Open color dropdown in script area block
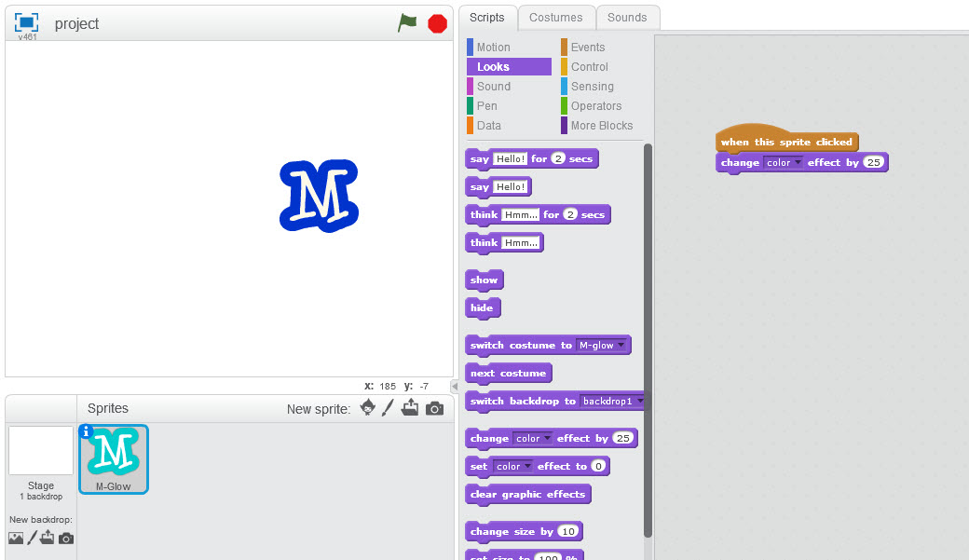The width and height of the screenshot is (969, 560). click(x=784, y=162)
